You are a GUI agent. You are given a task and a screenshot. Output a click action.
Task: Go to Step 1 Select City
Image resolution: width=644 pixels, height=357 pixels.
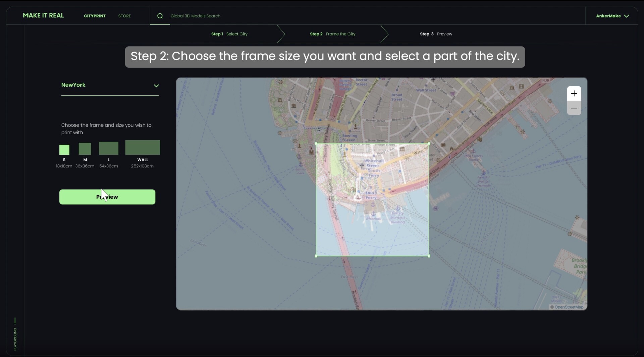[x=229, y=34]
